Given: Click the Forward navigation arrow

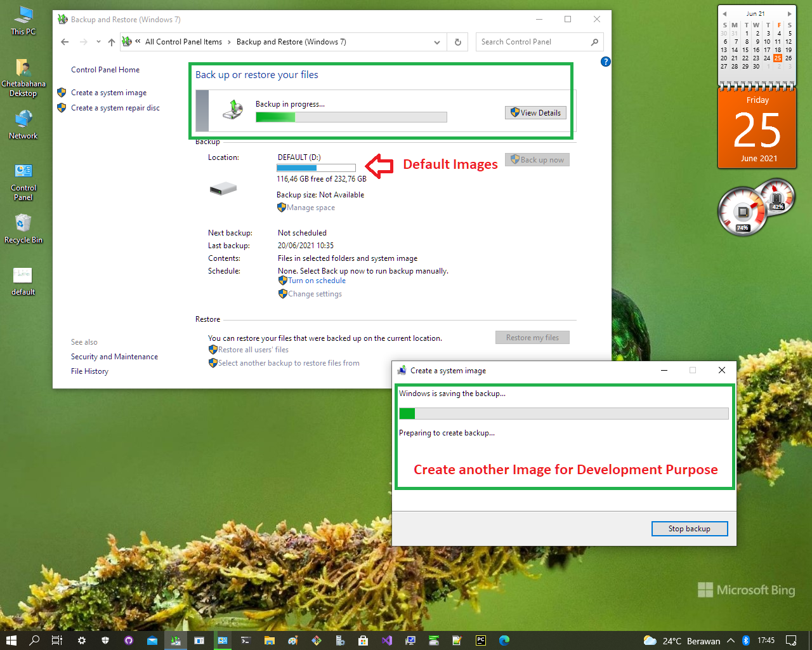Looking at the screenshot, I should click(84, 42).
